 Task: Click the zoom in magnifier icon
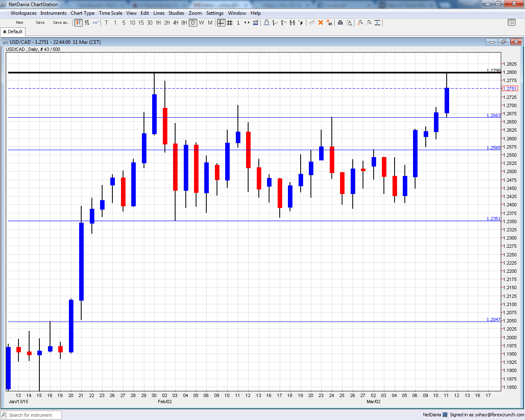360,23
